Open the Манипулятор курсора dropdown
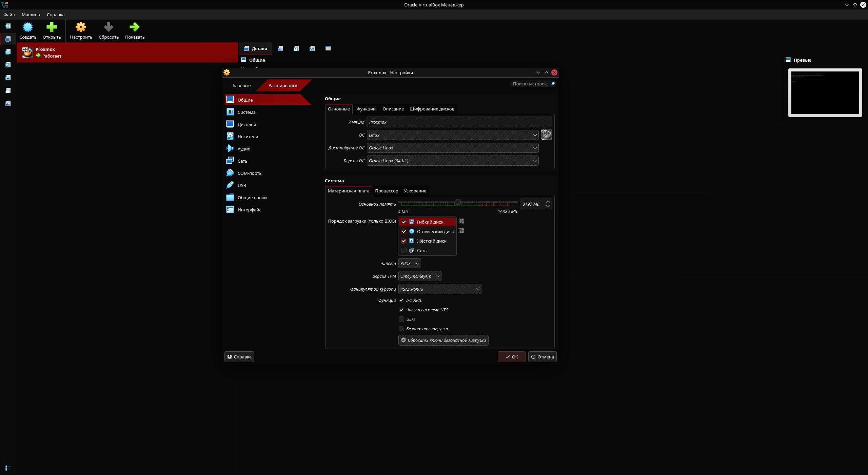 (440, 289)
